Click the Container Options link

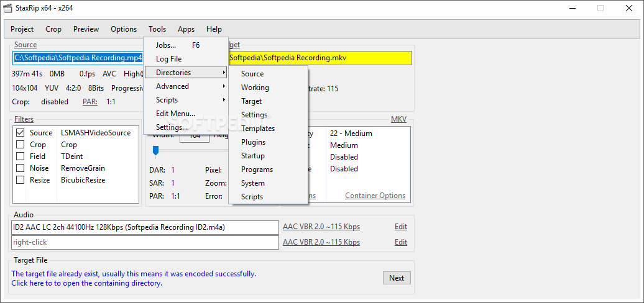(x=375, y=196)
